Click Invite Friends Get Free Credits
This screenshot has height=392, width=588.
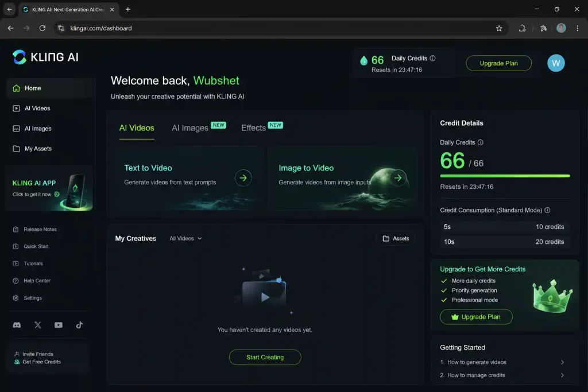[x=48, y=358]
